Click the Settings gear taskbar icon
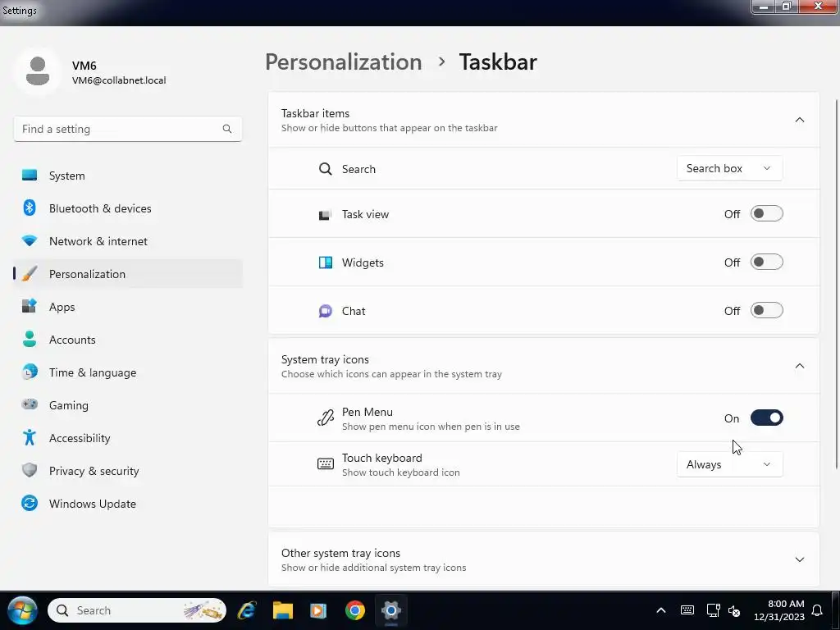The height and width of the screenshot is (630, 840). coord(391,610)
